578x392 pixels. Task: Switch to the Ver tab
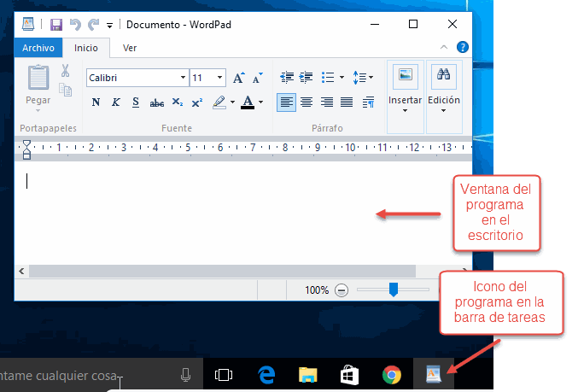tap(130, 48)
